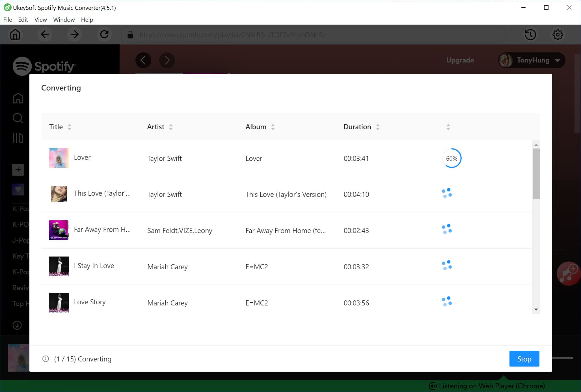Stop the current conversion process
The height and width of the screenshot is (392, 581).
click(x=524, y=358)
